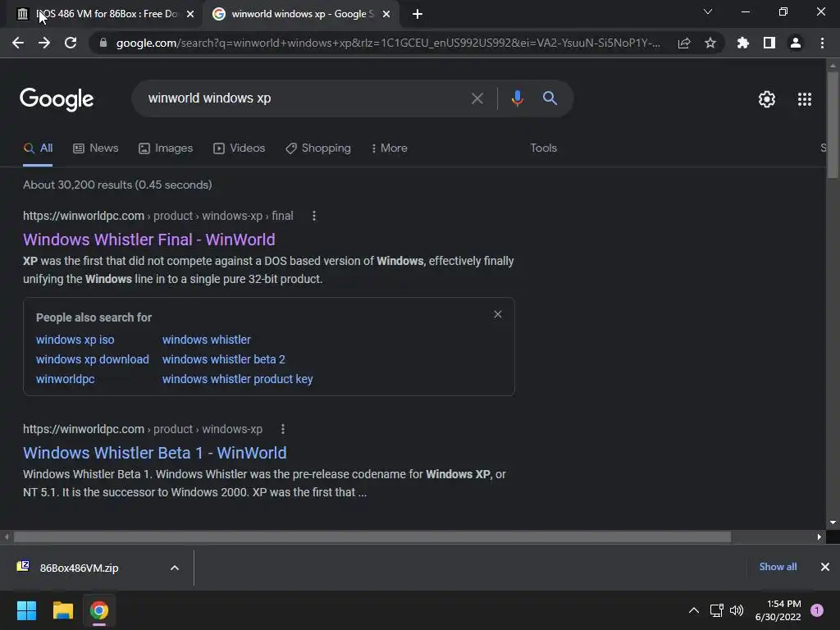Search for winworldpc
Image resolution: width=840 pixels, height=630 pixels.
(x=66, y=379)
